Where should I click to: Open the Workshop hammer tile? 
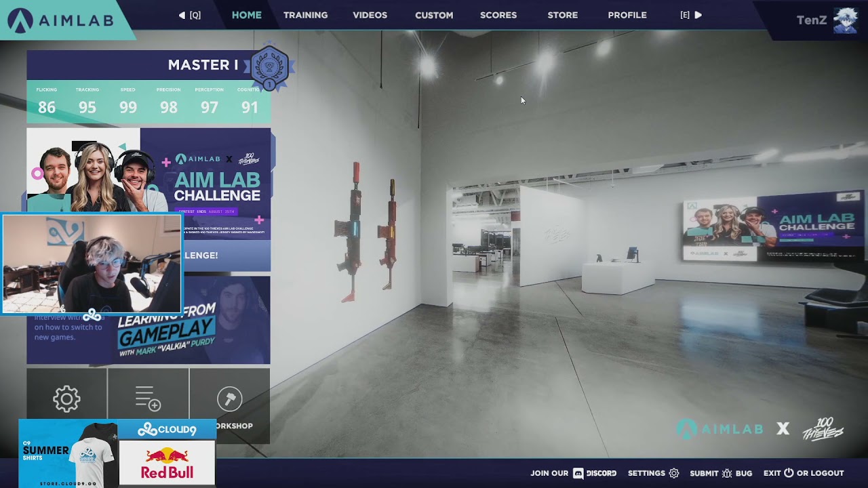coord(230,405)
